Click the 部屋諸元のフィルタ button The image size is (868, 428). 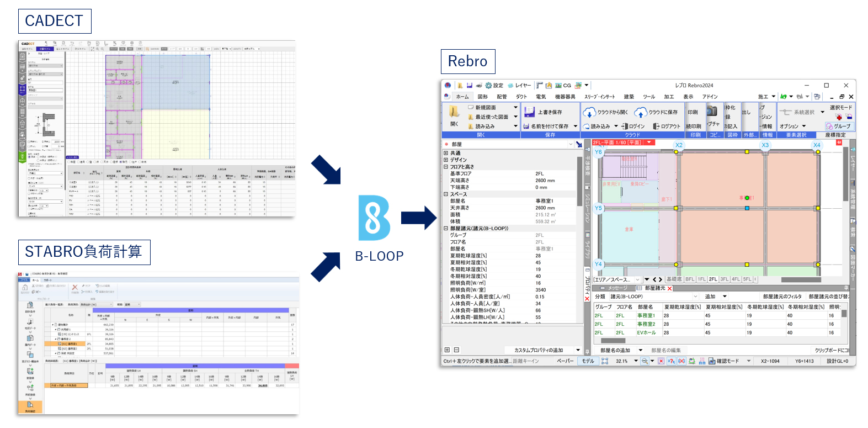[782, 297]
